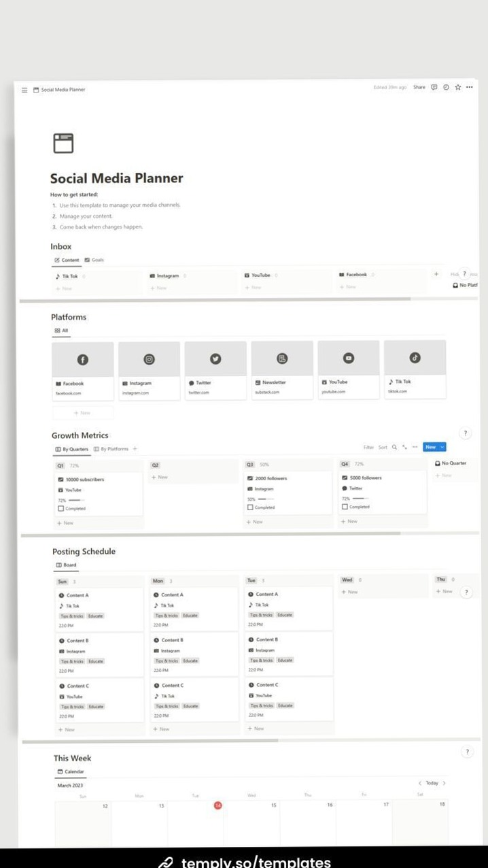The height and width of the screenshot is (868, 488).
Task: Click the blue New button
Action: click(x=430, y=447)
